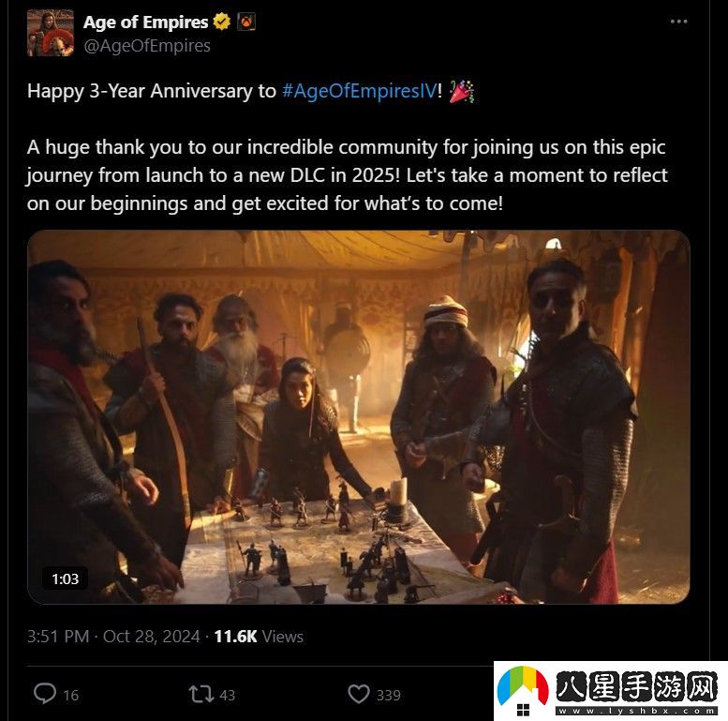
Task: Open the #AgeOfEmpiresIV hashtag
Action: (x=360, y=91)
